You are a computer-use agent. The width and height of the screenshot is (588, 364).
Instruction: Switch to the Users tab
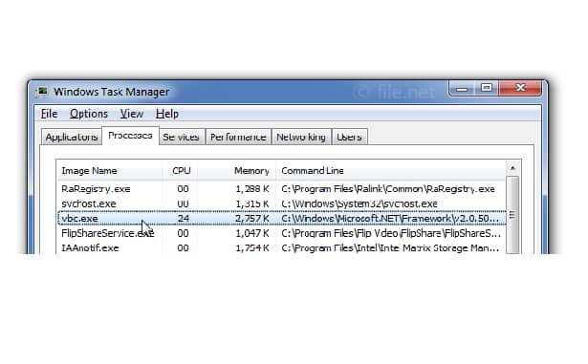[x=349, y=138]
